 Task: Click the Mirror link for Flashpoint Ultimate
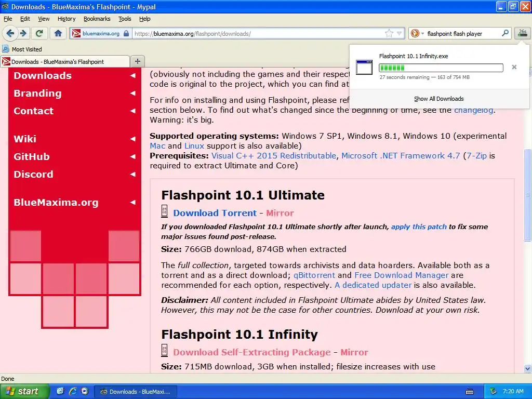[x=280, y=213]
